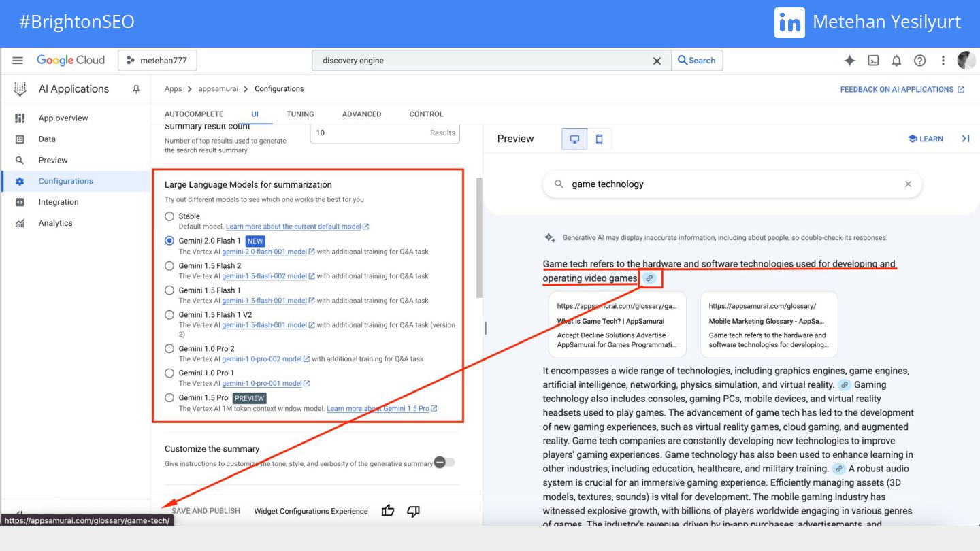The image size is (980, 551).
Task: Give thumbs down to Widget Configurations Experience
Action: coord(413,511)
